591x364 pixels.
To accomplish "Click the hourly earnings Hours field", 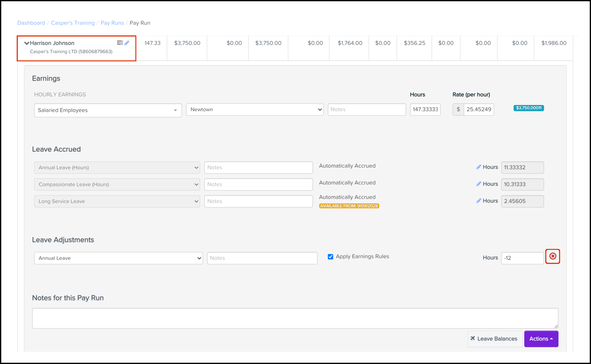I will [x=425, y=110].
